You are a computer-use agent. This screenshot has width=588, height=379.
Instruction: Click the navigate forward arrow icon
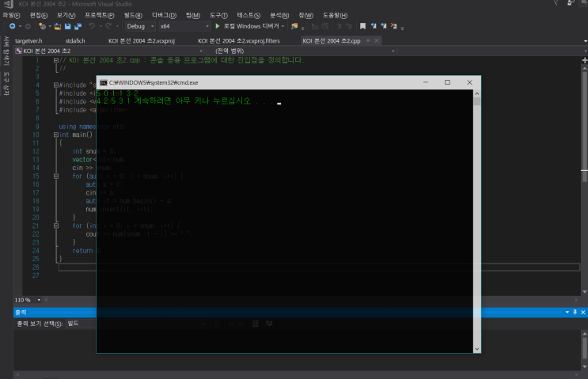point(28,26)
